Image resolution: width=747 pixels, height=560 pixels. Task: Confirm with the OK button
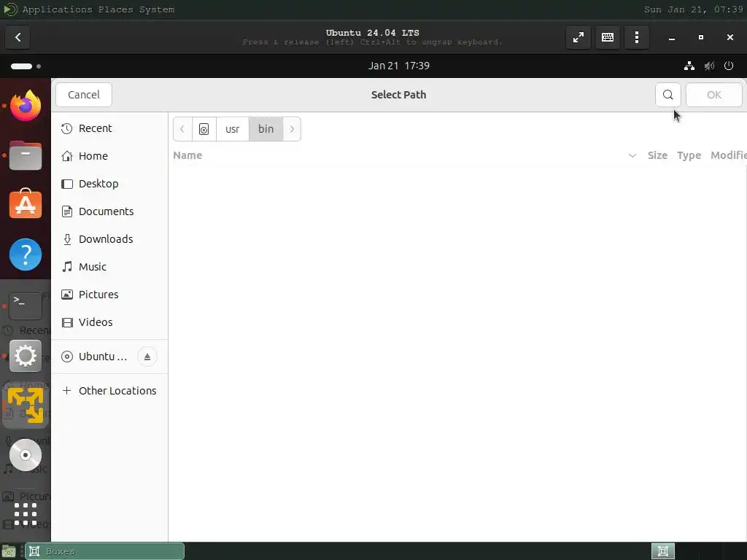coord(713,95)
